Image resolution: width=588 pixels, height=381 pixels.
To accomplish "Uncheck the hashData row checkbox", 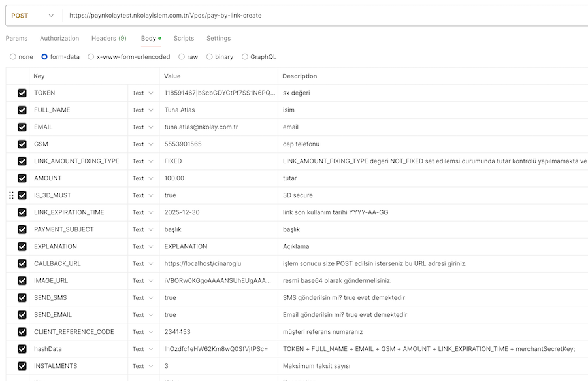I will (x=22, y=349).
